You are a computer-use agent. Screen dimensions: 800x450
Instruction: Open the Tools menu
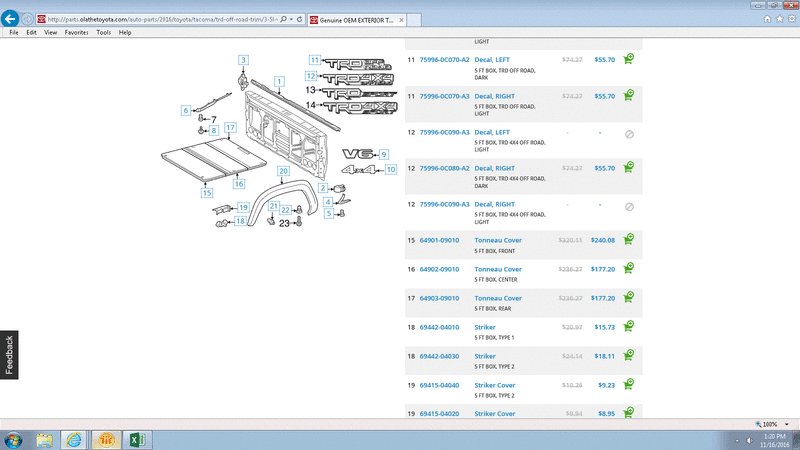coord(104,32)
